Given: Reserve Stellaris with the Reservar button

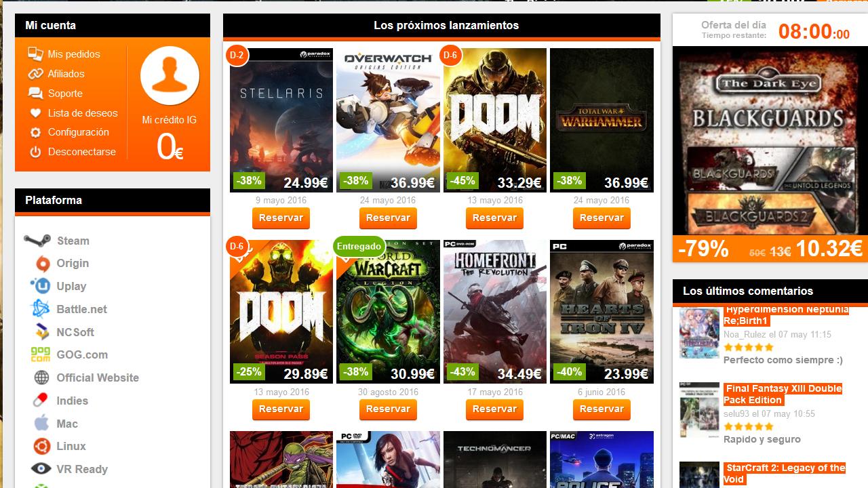Looking at the screenshot, I should (281, 218).
